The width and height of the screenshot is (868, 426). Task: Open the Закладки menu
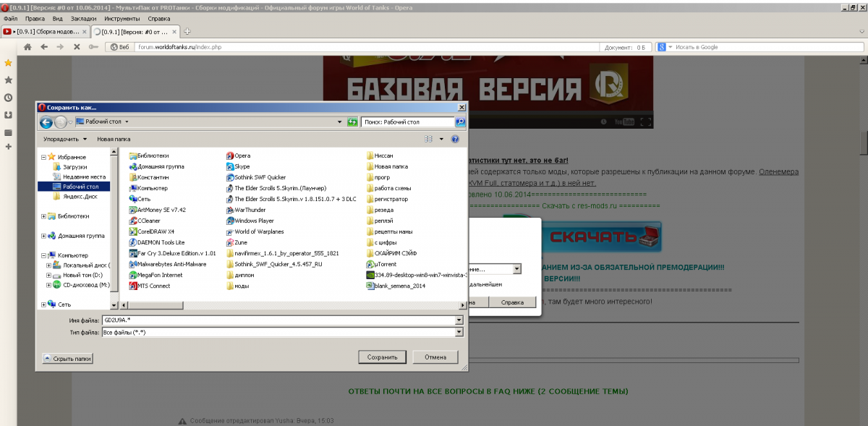[83, 18]
